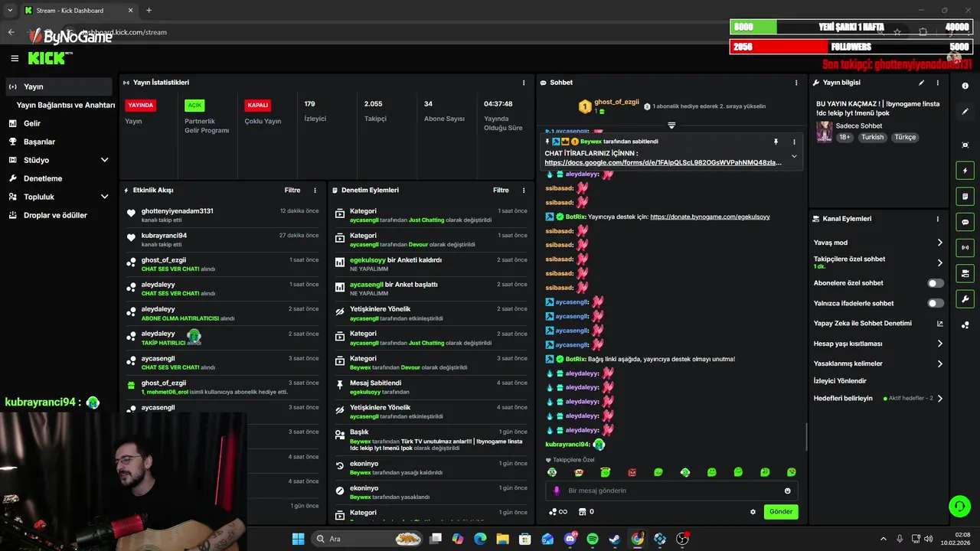Click the channel points icon in the right sidebar
This screenshot has width=980, height=551.
click(x=965, y=325)
